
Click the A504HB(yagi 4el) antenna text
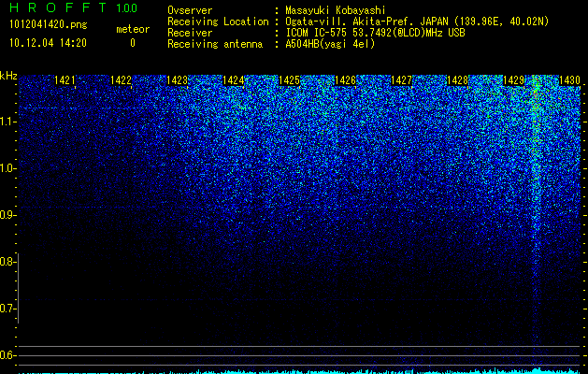[x=330, y=44]
